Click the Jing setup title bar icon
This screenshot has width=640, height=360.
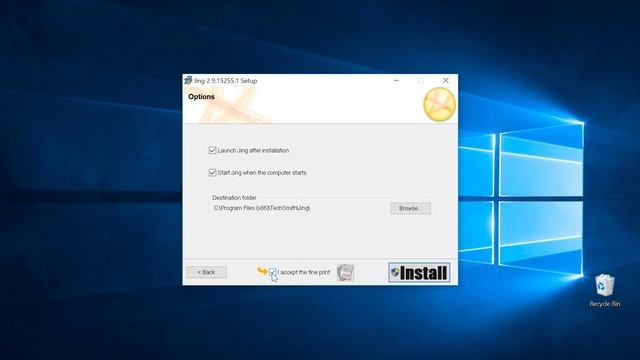tap(188, 80)
